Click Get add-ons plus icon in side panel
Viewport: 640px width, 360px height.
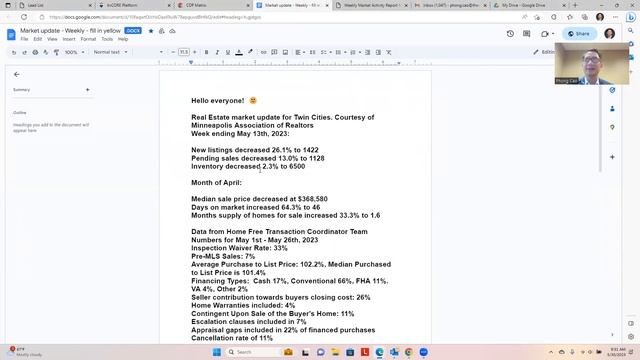(x=612, y=157)
